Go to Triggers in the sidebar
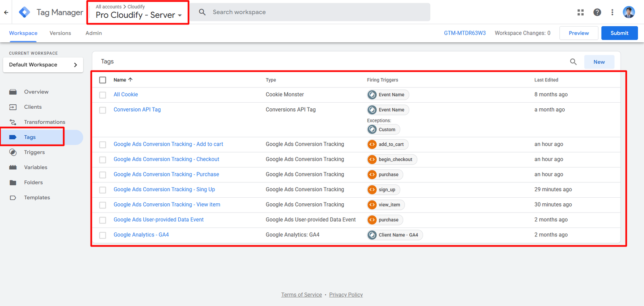 pos(34,152)
